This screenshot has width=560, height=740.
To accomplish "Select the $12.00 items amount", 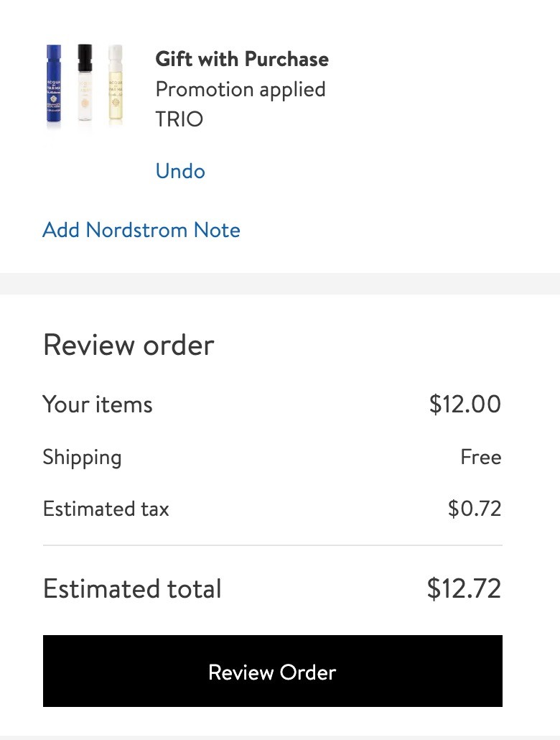I will (x=465, y=404).
